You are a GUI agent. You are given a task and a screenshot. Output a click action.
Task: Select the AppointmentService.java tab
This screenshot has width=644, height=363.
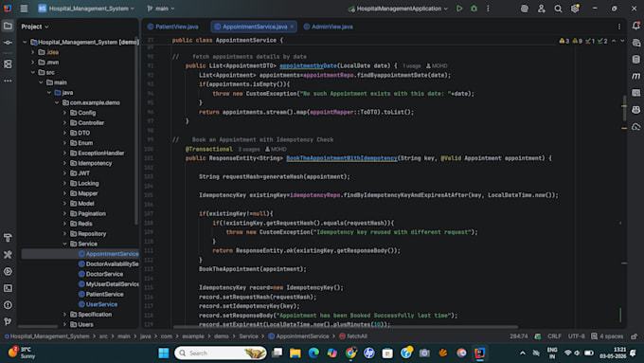(x=255, y=27)
